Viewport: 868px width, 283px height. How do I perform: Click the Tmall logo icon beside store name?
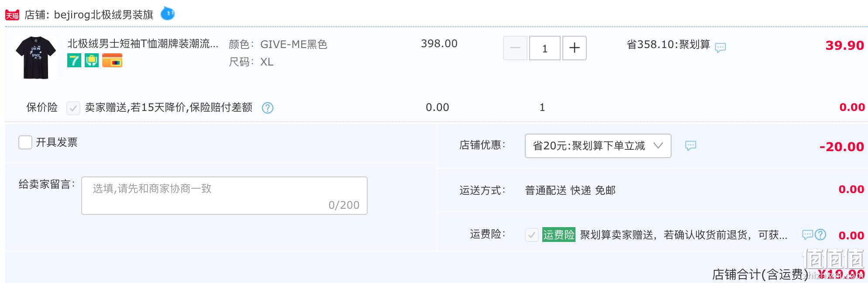click(12, 15)
